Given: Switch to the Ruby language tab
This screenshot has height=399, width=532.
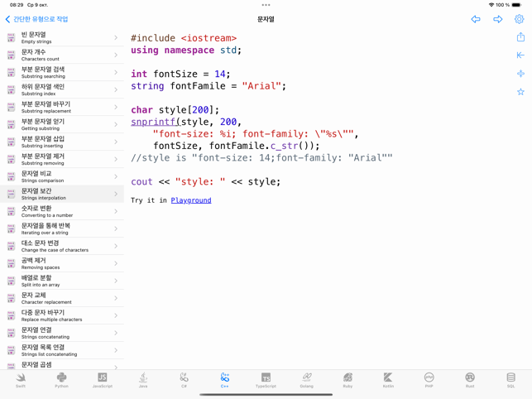Looking at the screenshot, I should point(347,380).
